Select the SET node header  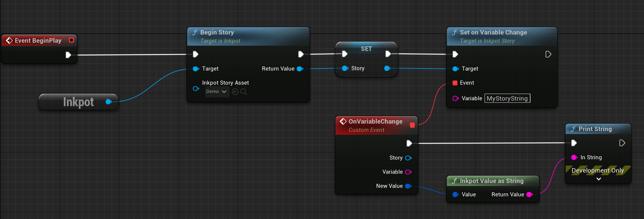click(366, 49)
